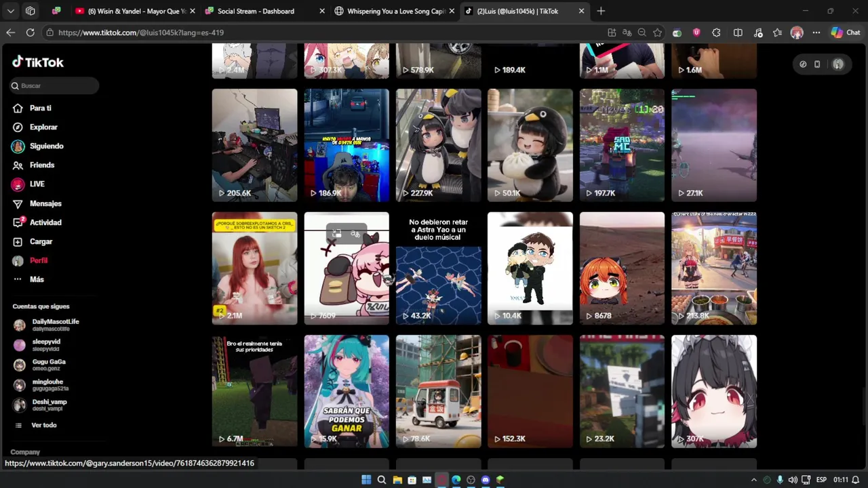Open street food video with 213.8K views
Image resolution: width=868 pixels, height=488 pixels.
point(714,268)
